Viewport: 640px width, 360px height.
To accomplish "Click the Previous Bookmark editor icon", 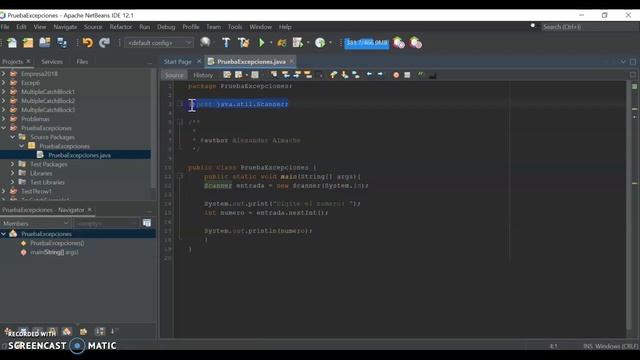I will [x=333, y=75].
